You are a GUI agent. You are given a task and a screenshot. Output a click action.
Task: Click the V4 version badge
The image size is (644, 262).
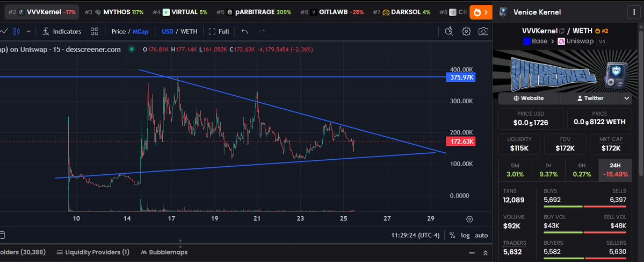[602, 41]
